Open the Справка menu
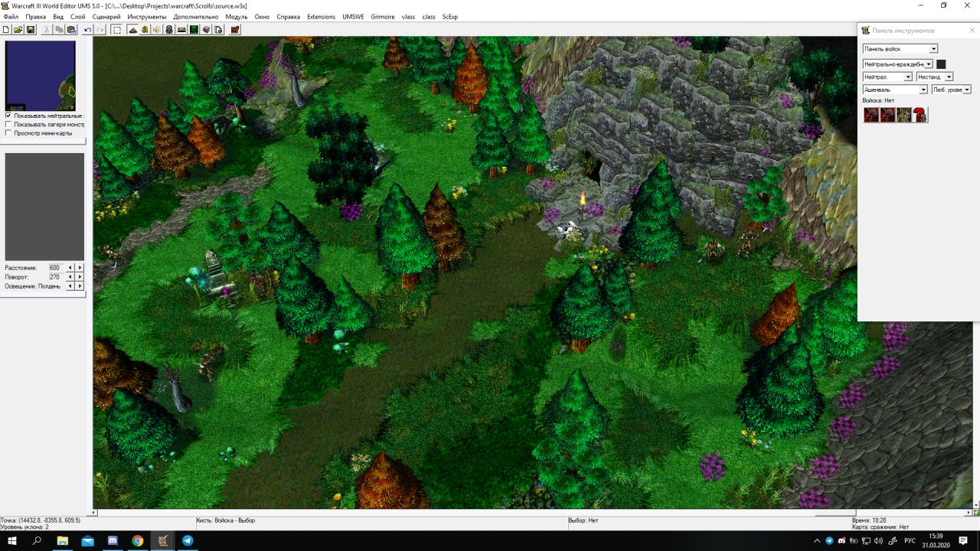980x551 pixels. click(289, 17)
